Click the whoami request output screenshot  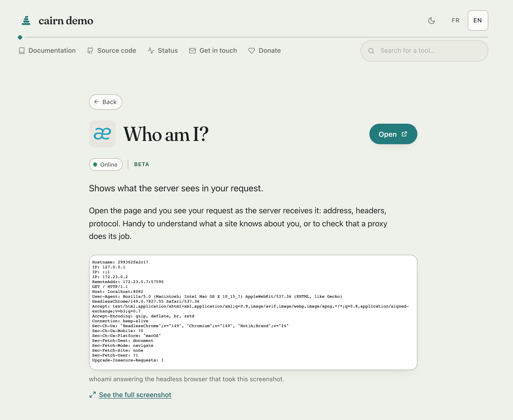click(253, 312)
